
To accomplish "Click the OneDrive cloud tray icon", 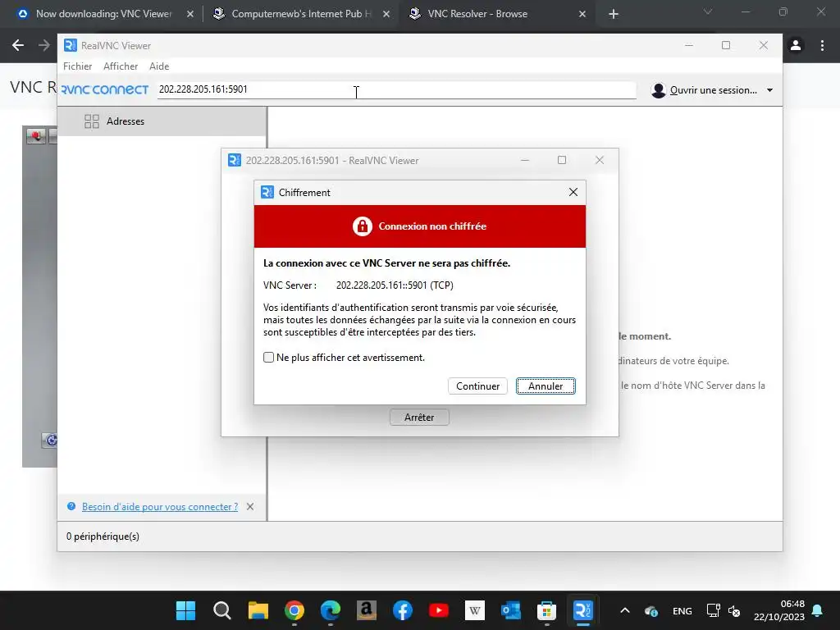I will tap(651, 610).
